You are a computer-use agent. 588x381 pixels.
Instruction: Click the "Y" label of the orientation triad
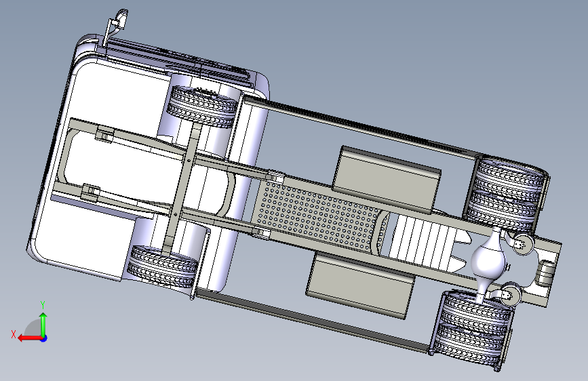(x=43, y=305)
